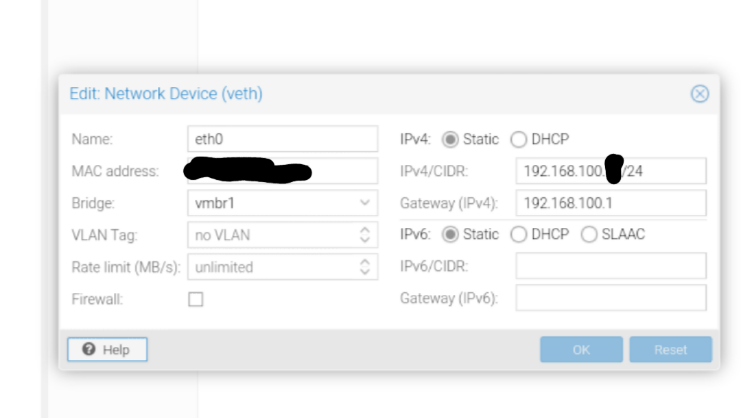Select the IPv6 DHCP radio button

click(519, 235)
